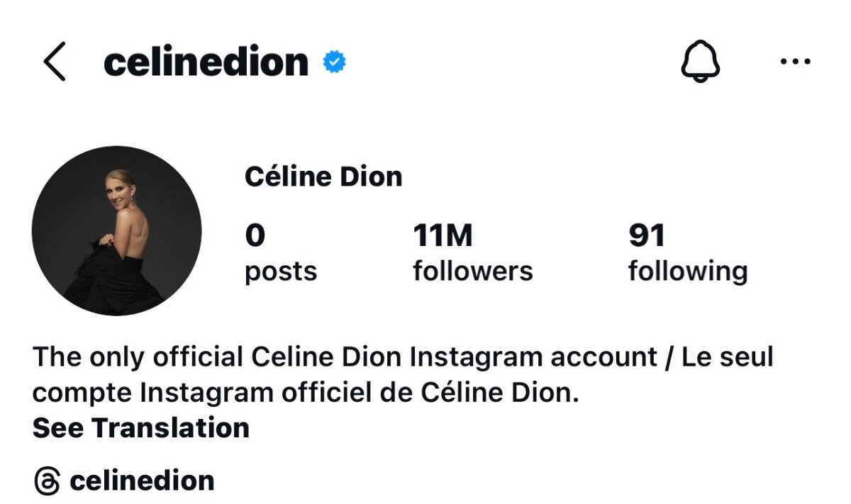Screen dimensions: 851x504
Task: Tap the "posts" label
Action: coord(281,271)
